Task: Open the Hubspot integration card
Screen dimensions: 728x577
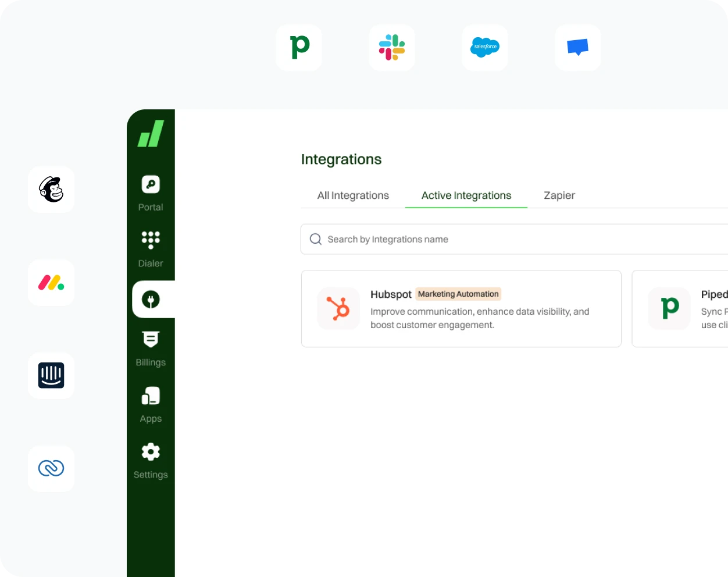Action: click(461, 308)
